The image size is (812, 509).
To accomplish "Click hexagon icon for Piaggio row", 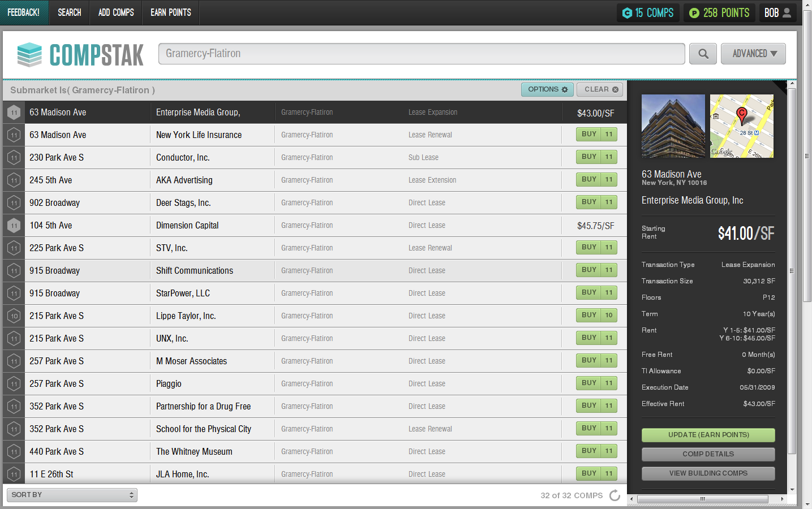I will pos(14,384).
